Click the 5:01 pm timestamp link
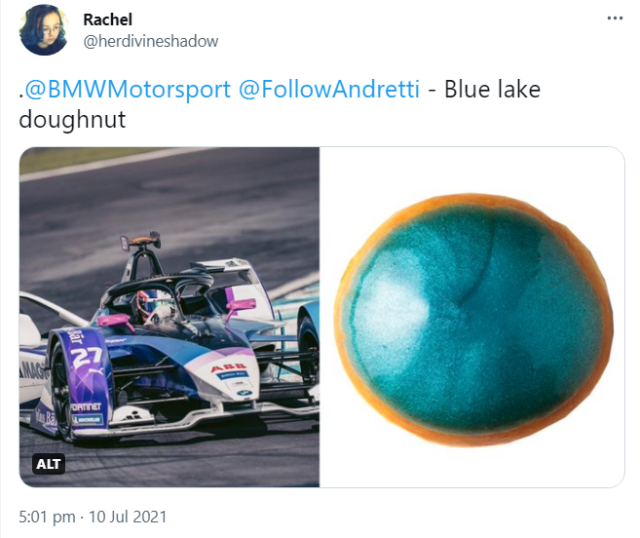 (47, 517)
